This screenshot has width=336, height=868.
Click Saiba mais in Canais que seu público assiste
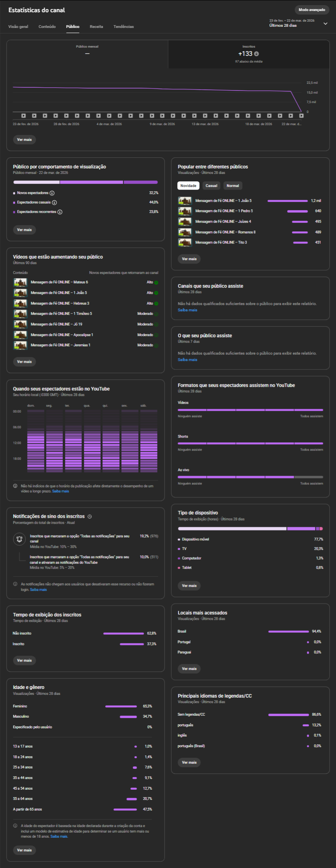point(187,310)
